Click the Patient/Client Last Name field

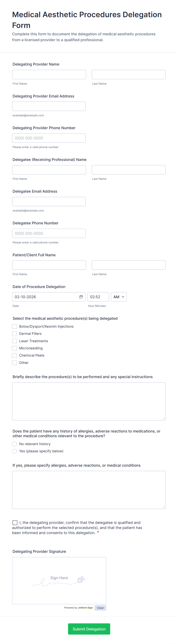128,265
